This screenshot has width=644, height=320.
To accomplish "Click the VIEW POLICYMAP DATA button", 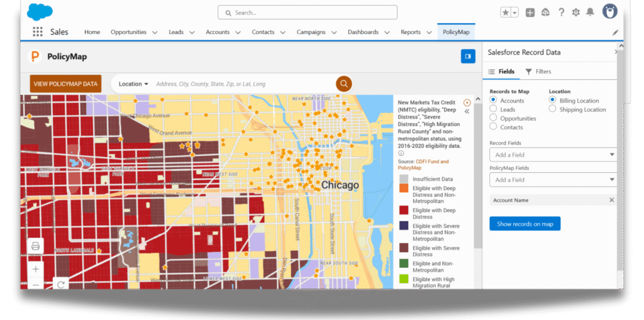I will tap(65, 84).
